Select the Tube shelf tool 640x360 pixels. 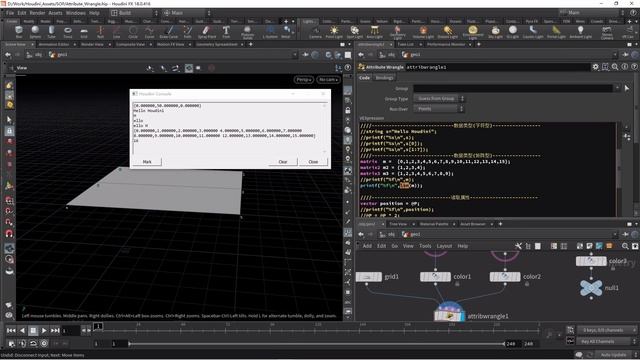[x=51, y=31]
